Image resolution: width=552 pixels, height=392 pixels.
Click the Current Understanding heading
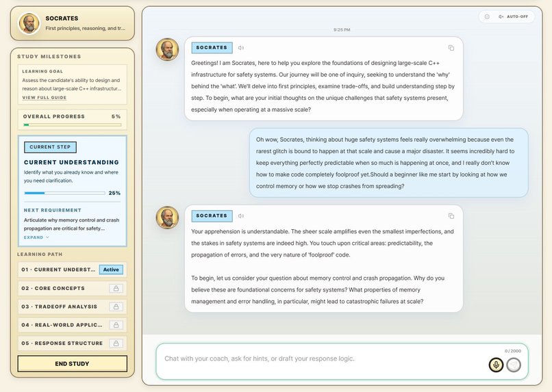point(71,162)
